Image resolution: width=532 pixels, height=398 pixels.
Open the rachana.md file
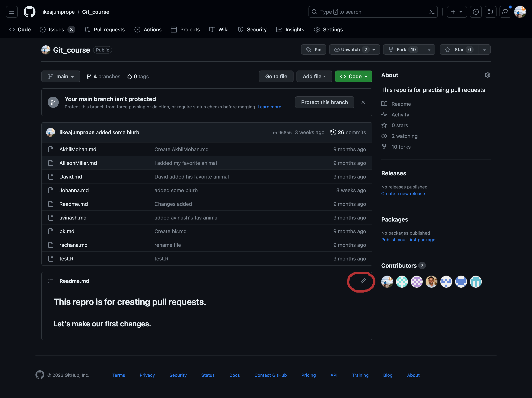click(73, 245)
